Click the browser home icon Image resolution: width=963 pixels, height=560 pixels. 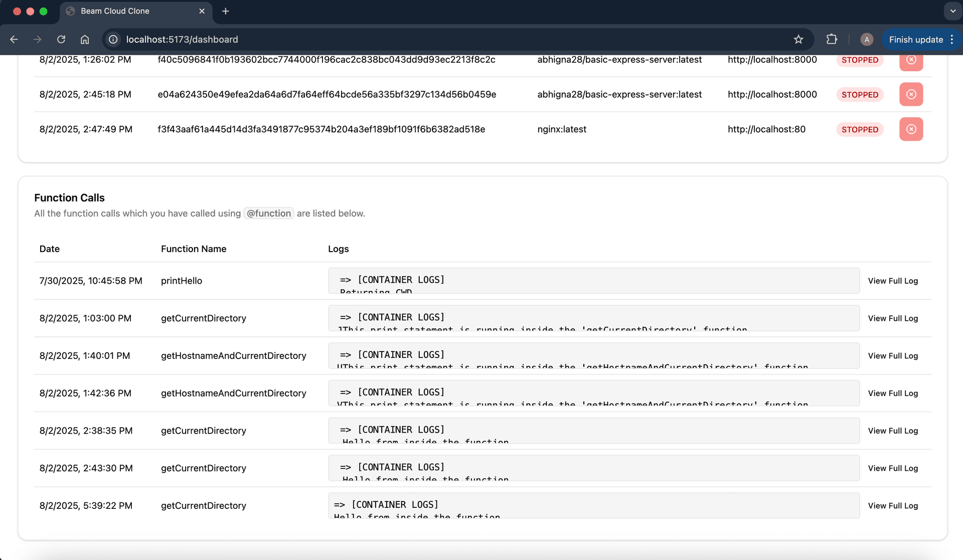(x=85, y=39)
